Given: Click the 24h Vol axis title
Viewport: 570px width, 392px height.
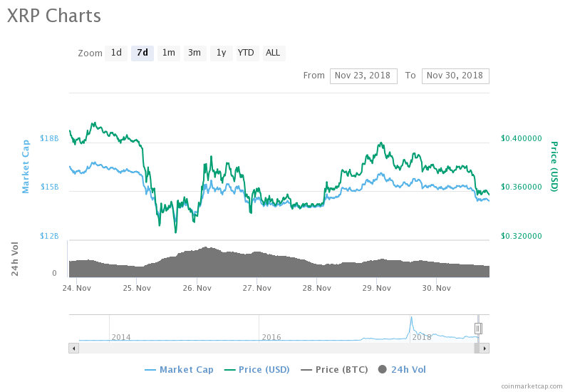Looking at the screenshot, I should [14, 259].
